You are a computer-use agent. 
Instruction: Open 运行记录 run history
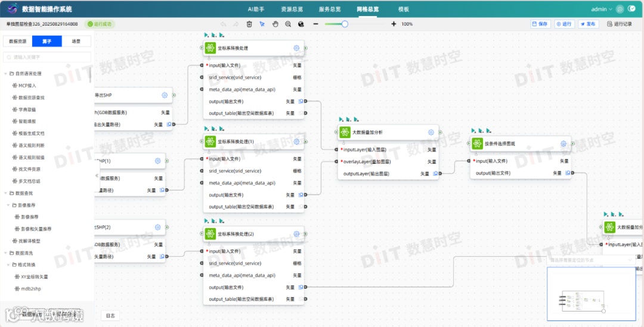(x=620, y=24)
